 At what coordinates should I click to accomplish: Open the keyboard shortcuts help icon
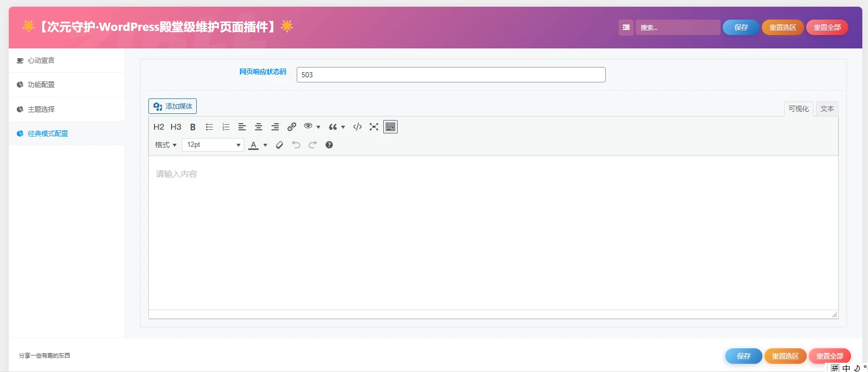pos(329,145)
